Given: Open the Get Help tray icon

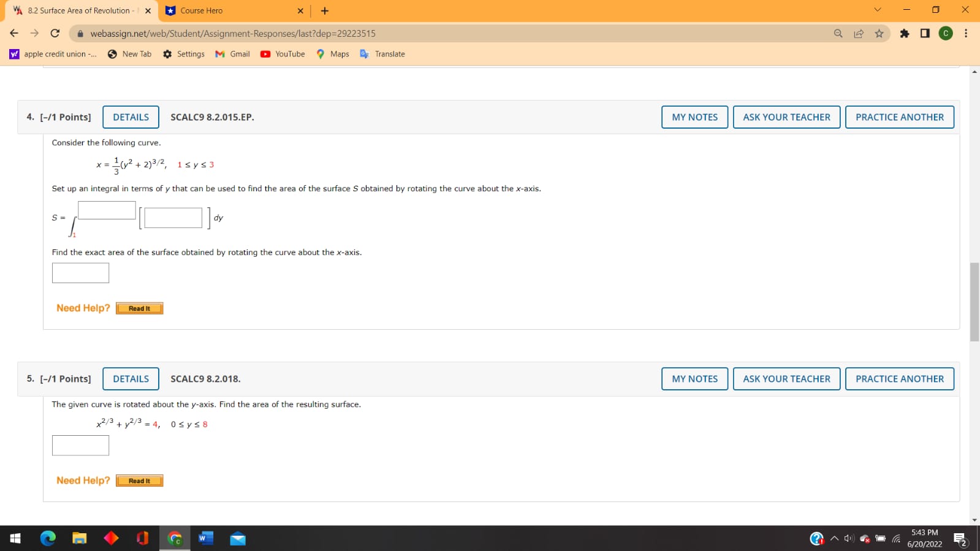Looking at the screenshot, I should click(x=817, y=539).
